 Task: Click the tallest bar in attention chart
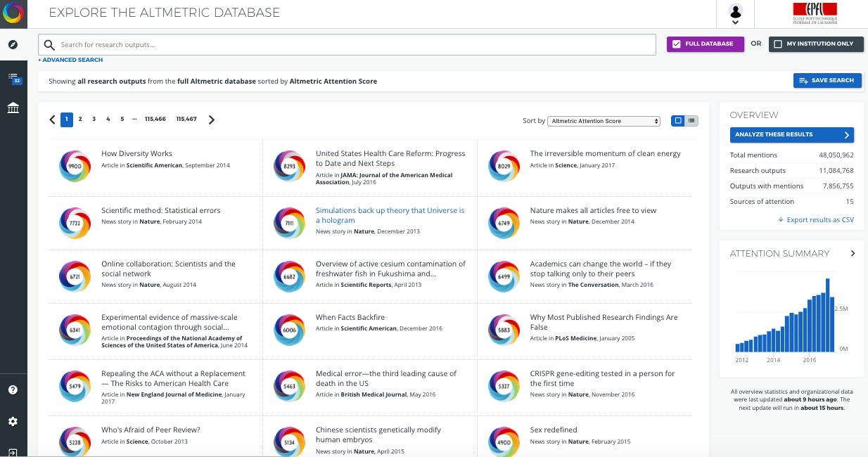pyautogui.click(x=828, y=315)
